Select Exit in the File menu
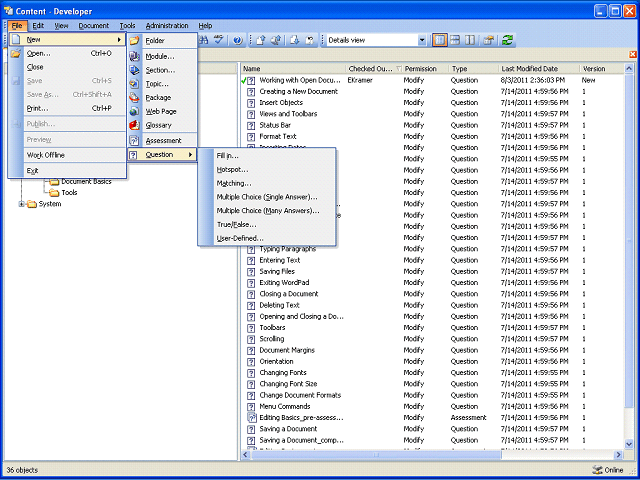The width and height of the screenshot is (640, 480). coord(67,171)
